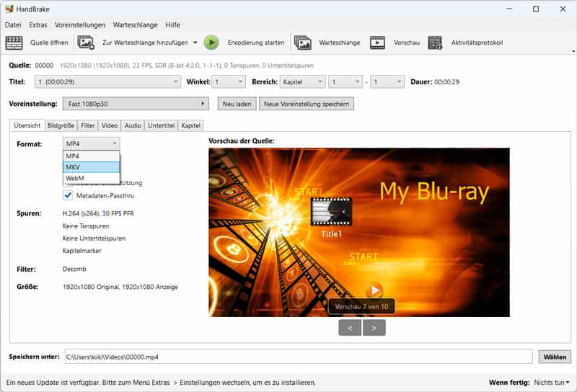Open the Bereich Kapitel dropdown
Screen dimensions: 577x392
[x=302, y=81]
